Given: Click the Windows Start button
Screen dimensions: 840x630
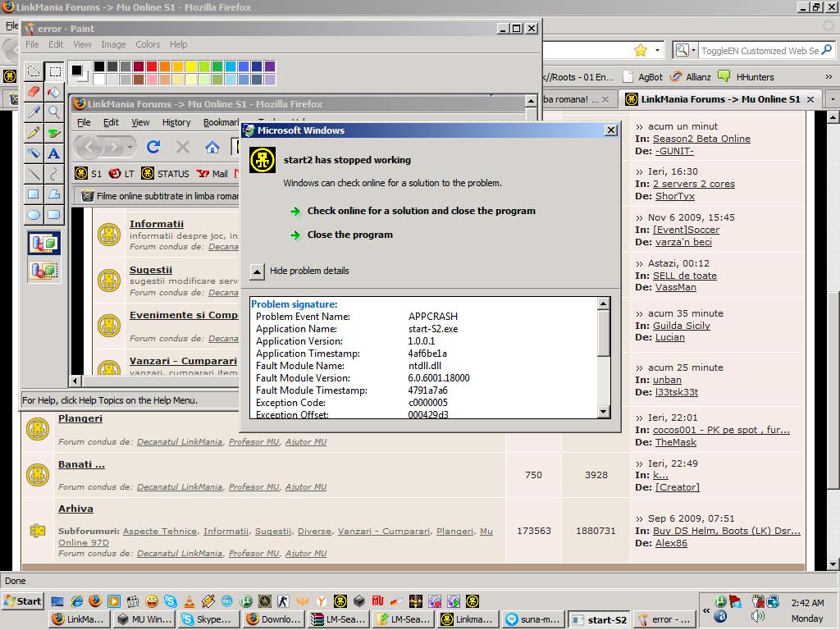Looking at the screenshot, I should click(x=22, y=601).
